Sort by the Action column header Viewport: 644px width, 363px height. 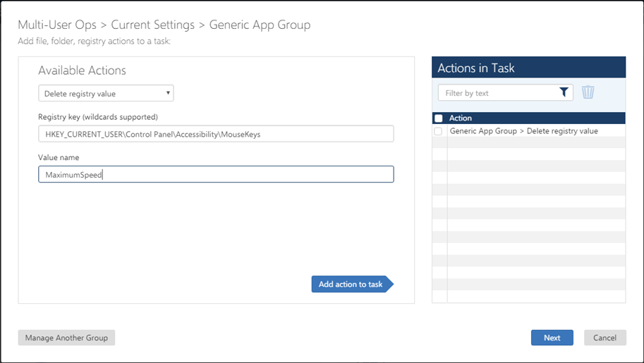(461, 118)
